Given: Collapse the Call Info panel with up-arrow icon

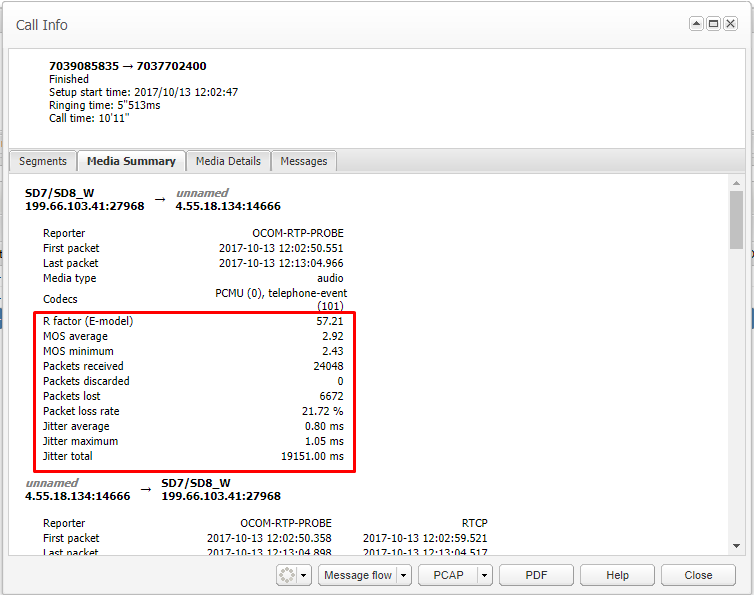Looking at the screenshot, I should tap(697, 24).
